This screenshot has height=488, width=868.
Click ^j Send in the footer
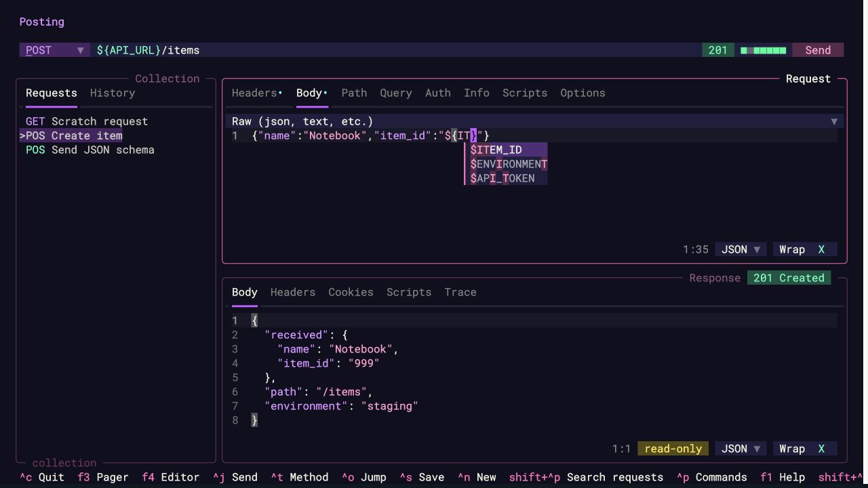(235, 477)
